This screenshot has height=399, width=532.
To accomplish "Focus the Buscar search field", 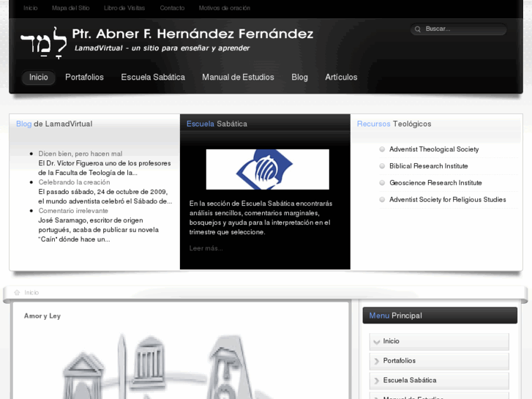I will [459, 29].
